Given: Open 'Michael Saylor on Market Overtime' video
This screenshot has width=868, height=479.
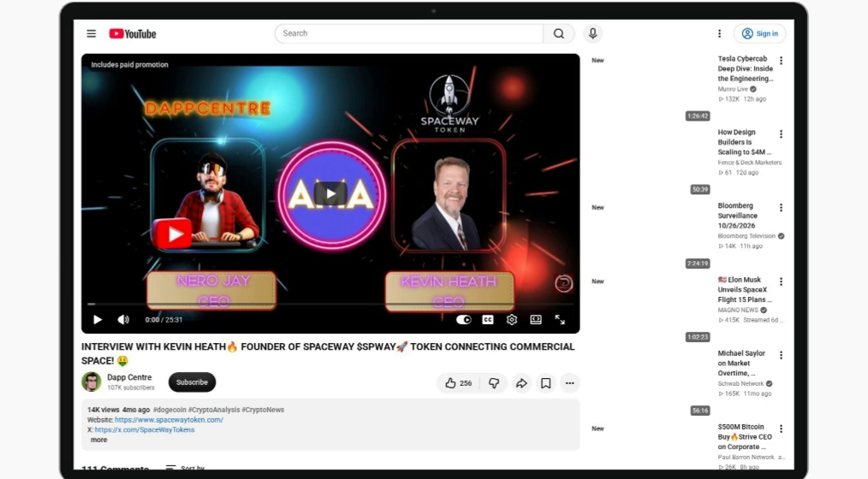Looking at the screenshot, I should [x=741, y=364].
